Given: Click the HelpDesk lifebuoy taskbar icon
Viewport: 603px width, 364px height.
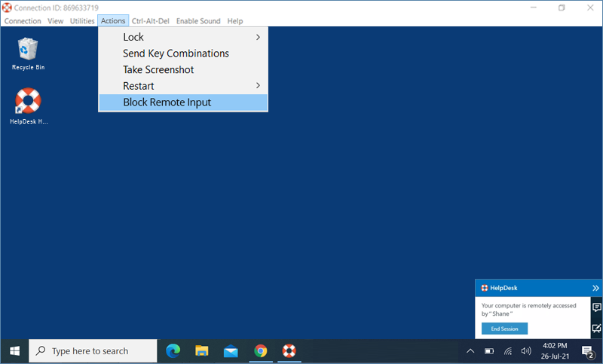Looking at the screenshot, I should tap(289, 350).
